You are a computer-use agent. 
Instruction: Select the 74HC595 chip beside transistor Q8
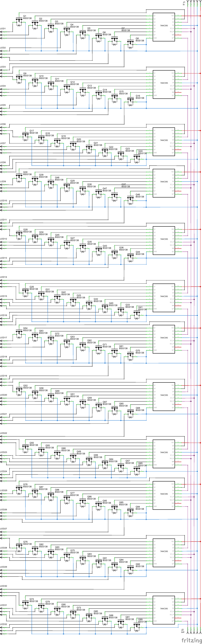point(164,27)
